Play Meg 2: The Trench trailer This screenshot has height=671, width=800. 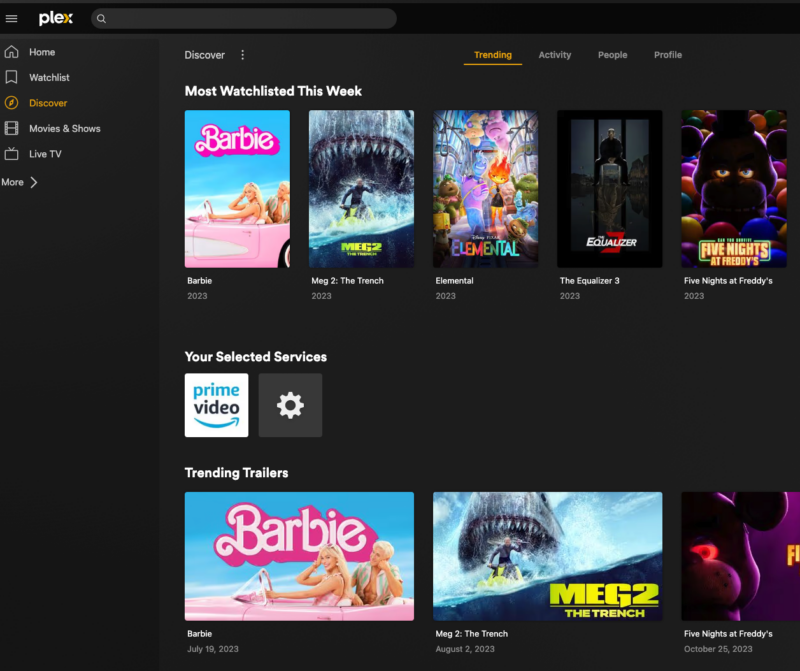tap(547, 556)
